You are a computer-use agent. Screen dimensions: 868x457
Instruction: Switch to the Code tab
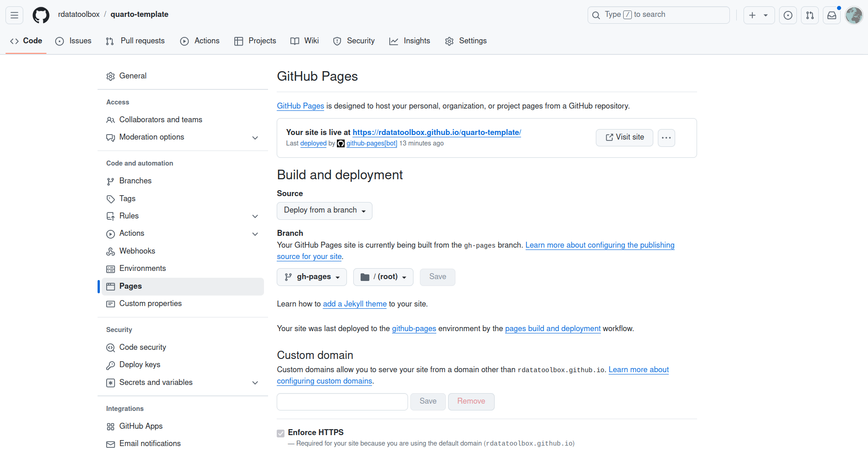click(26, 41)
